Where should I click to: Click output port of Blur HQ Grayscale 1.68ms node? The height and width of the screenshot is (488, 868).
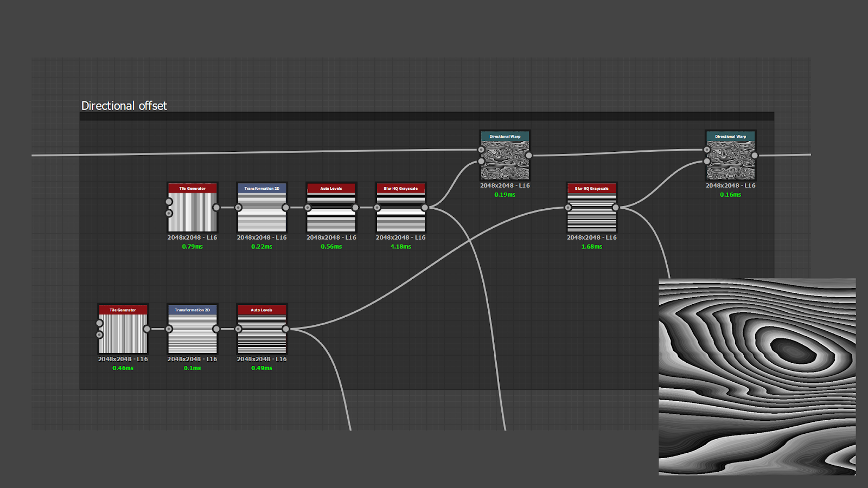click(x=616, y=207)
